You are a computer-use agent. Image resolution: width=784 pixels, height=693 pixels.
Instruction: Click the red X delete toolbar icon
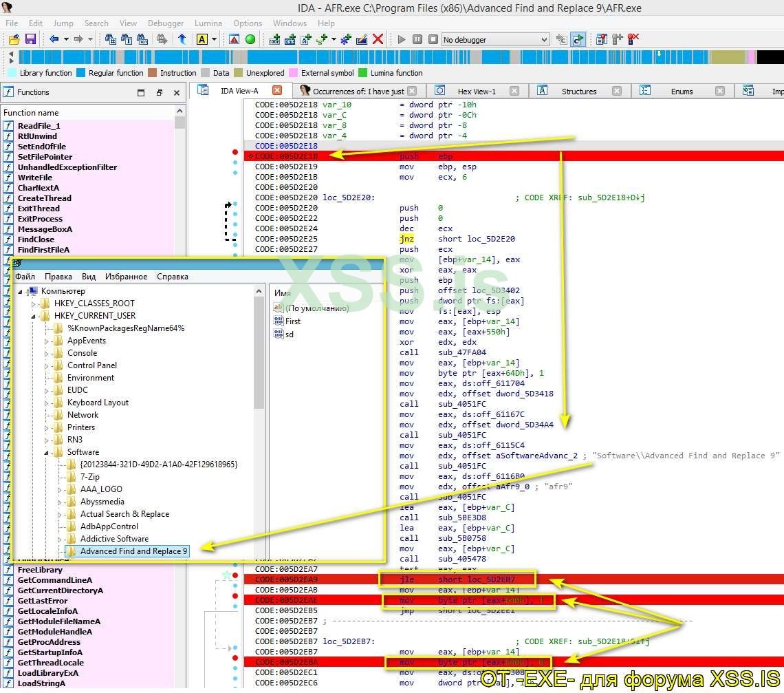tap(378, 39)
